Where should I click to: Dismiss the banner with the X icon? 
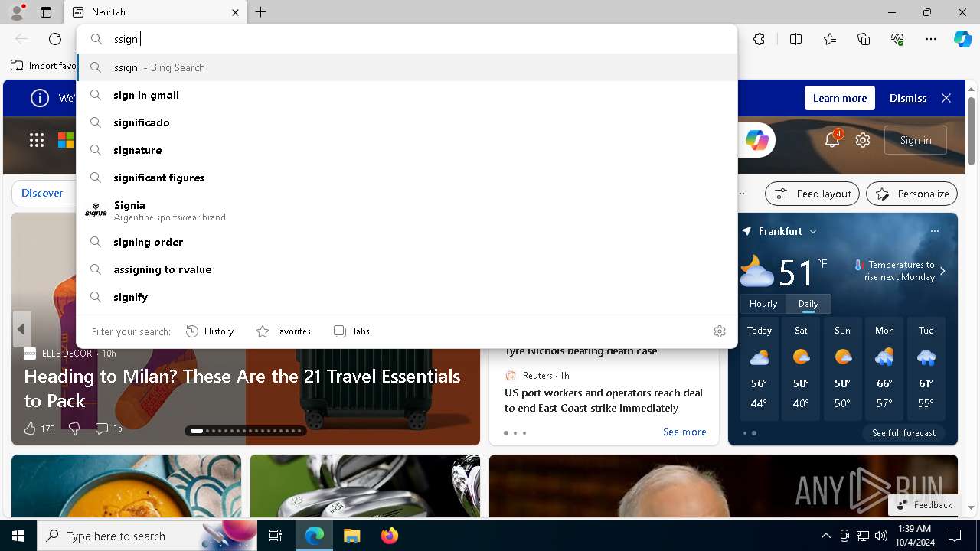click(946, 98)
